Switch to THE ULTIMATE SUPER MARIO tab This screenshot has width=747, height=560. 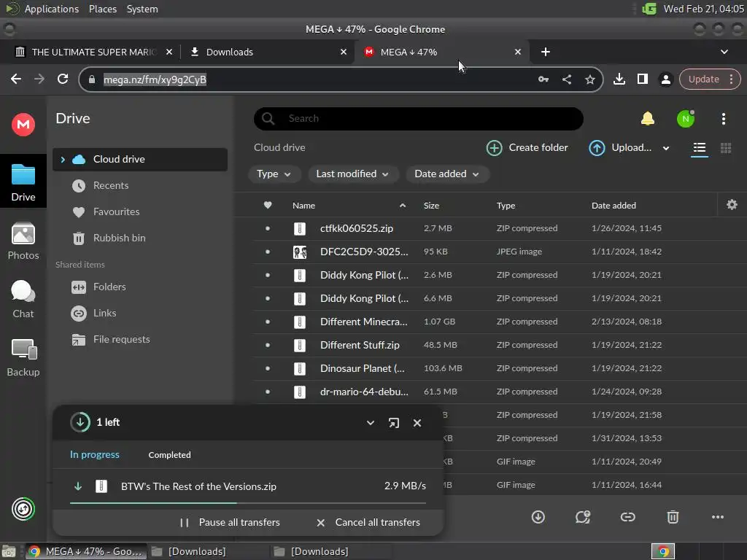pos(93,52)
